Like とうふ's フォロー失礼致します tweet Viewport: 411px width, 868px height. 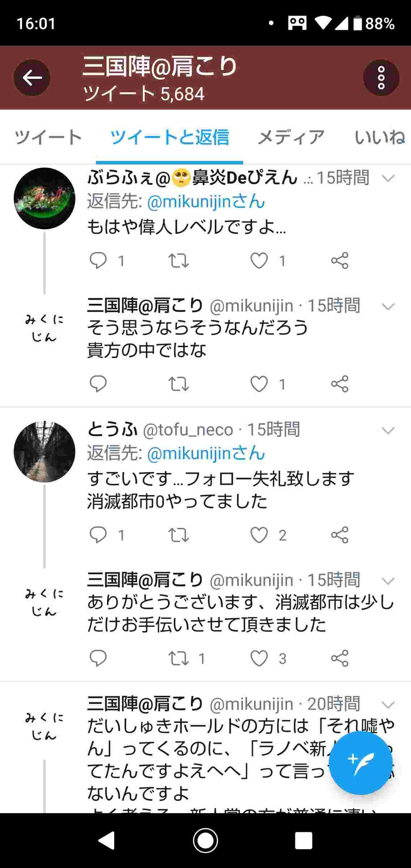(259, 535)
